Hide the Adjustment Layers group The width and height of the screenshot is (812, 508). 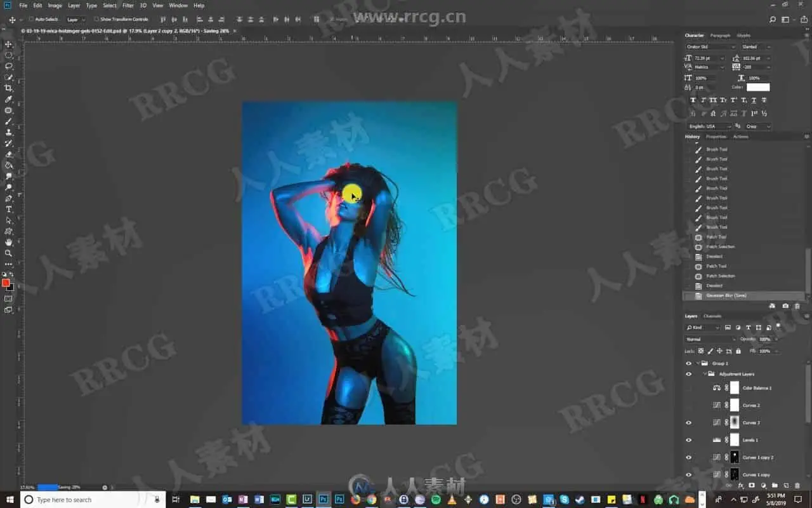pos(689,374)
